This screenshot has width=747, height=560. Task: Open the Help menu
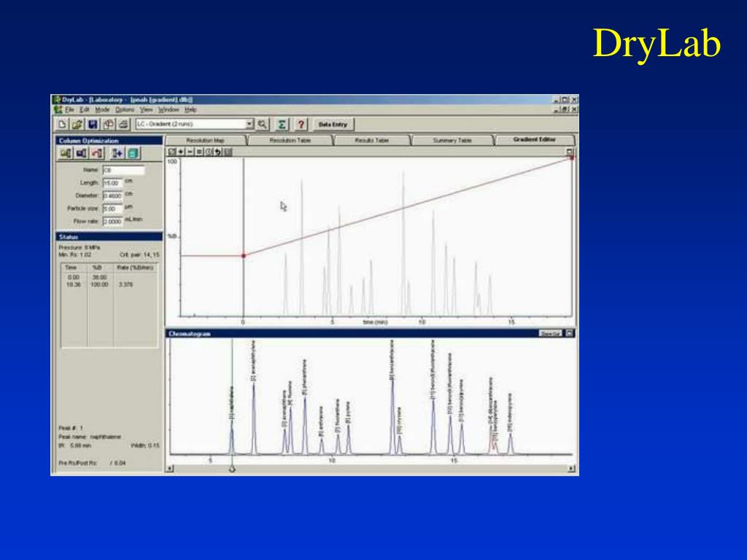point(190,109)
